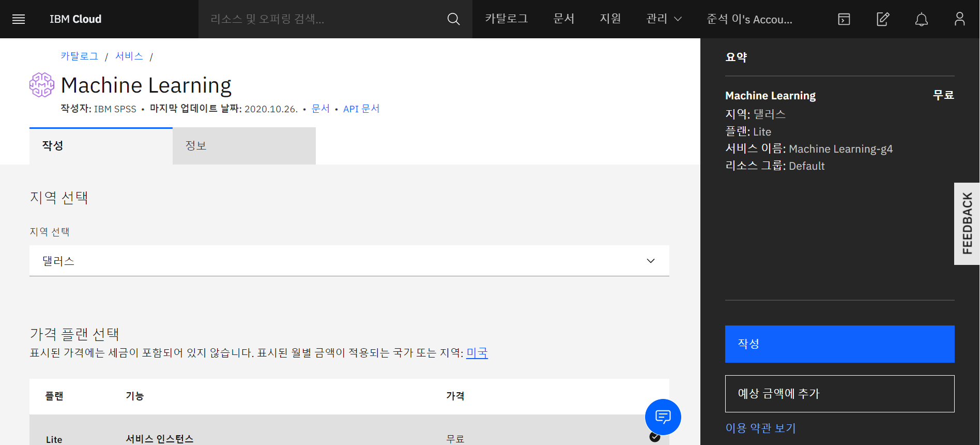Select the Lite plan name cell
The image size is (980, 445).
point(54,439)
